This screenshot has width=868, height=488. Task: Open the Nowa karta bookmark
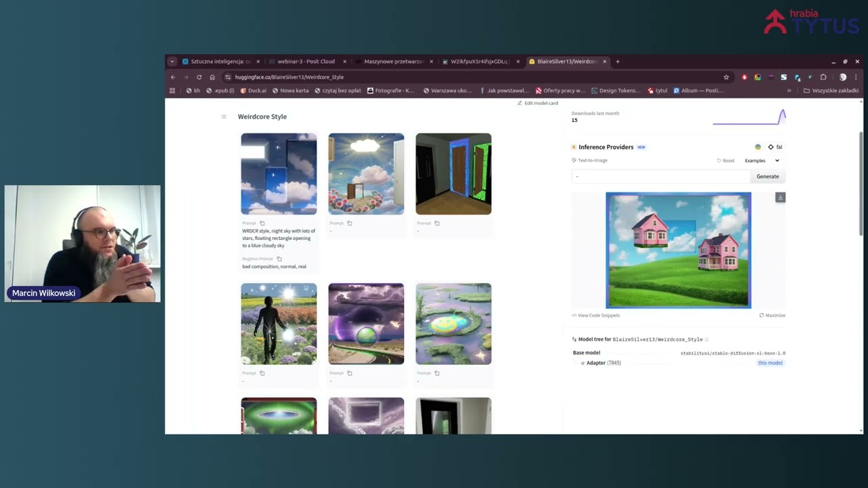(x=290, y=90)
